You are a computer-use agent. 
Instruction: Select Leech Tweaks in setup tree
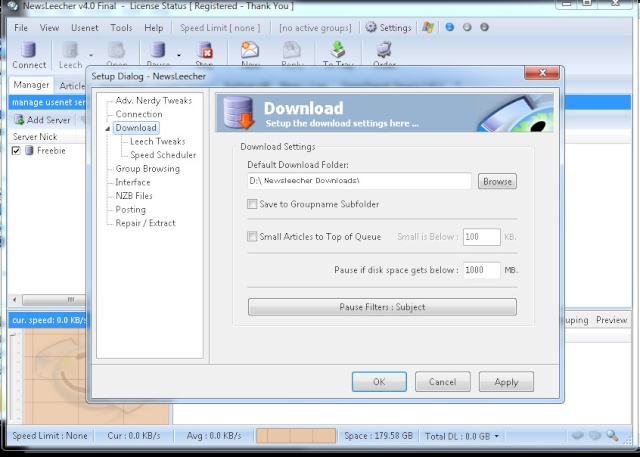click(x=158, y=142)
